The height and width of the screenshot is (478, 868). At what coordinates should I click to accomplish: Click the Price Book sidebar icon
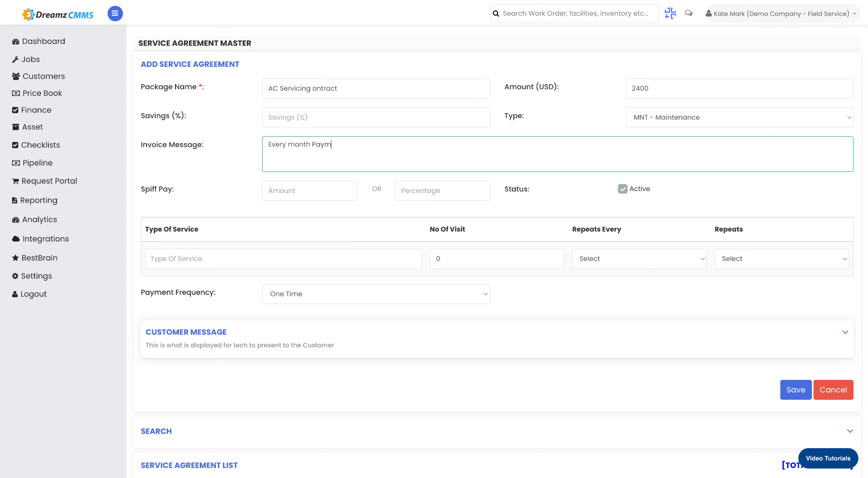point(15,93)
